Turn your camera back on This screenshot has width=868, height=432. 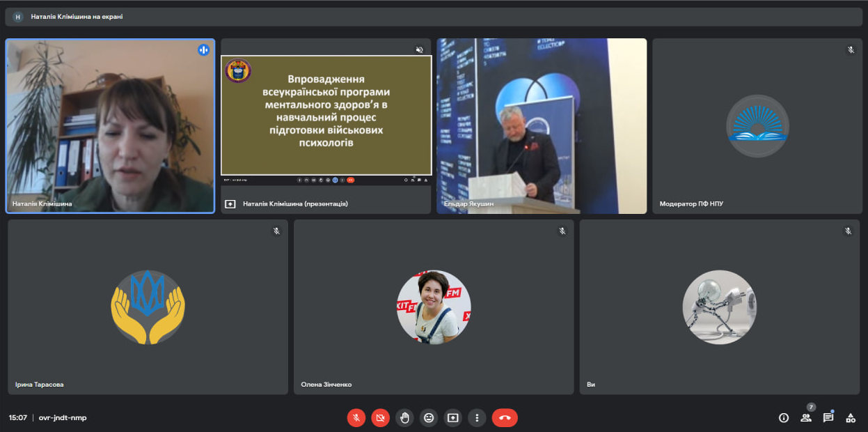[380, 417]
